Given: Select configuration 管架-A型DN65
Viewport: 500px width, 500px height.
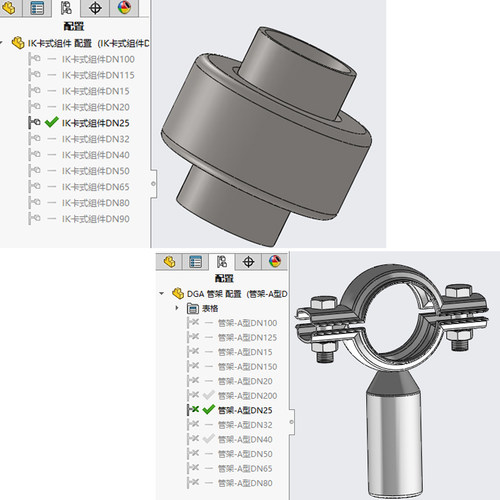Looking at the screenshot, I should click(245, 469).
